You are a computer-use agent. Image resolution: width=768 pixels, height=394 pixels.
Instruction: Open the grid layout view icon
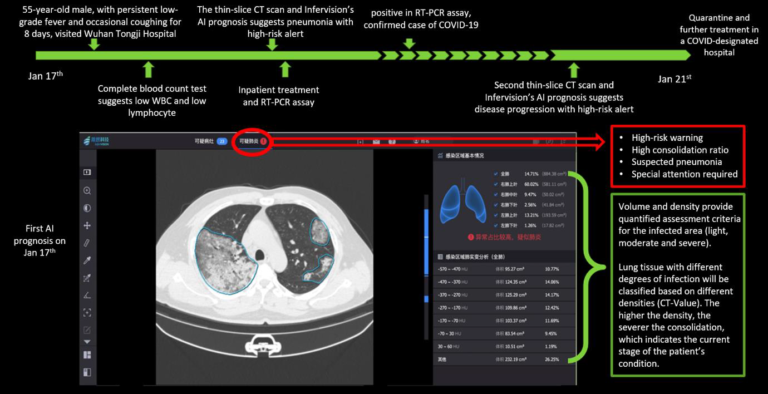click(87, 355)
